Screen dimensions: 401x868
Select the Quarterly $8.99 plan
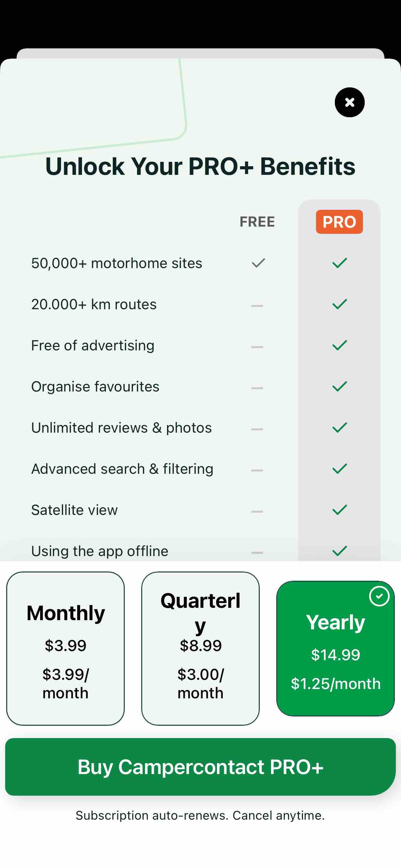[200, 648]
